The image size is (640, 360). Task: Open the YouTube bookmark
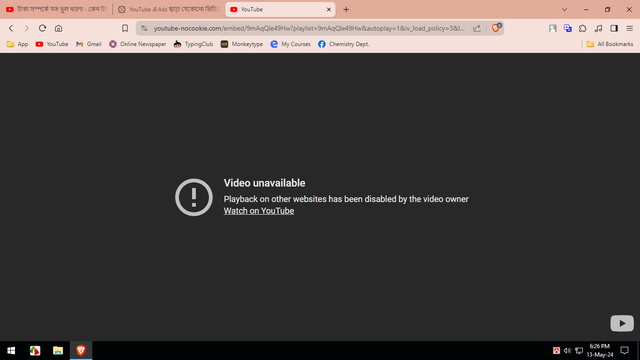point(52,44)
